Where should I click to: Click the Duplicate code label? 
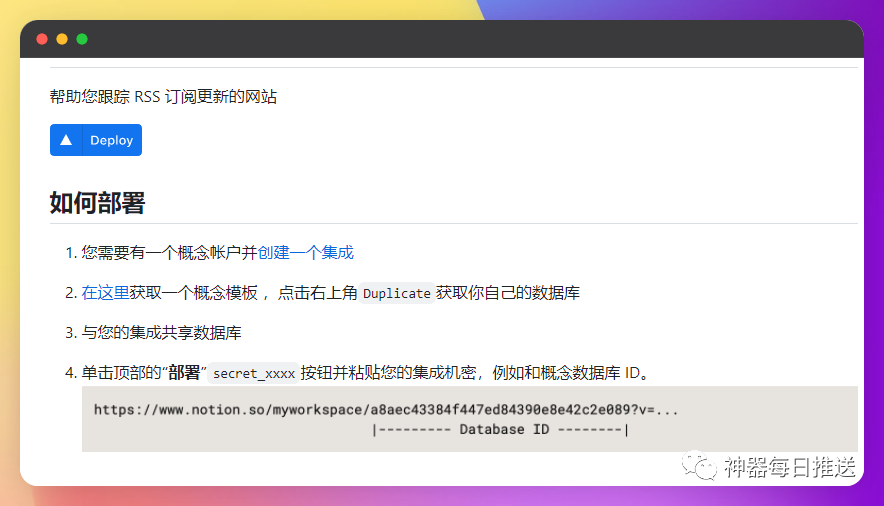click(x=397, y=293)
